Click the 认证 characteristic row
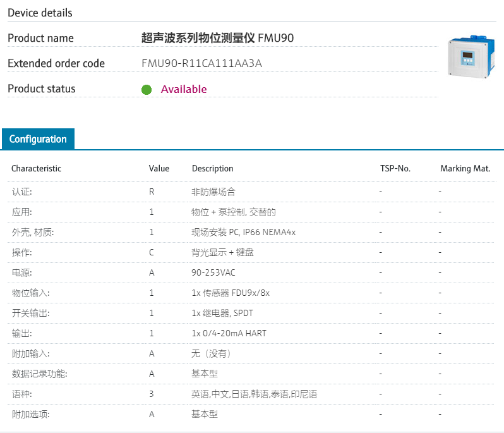Viewport: 504px width, 433px height. tap(21, 192)
